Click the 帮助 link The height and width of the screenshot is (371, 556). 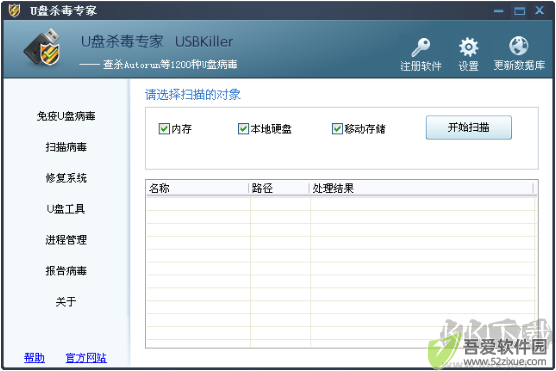(34, 358)
